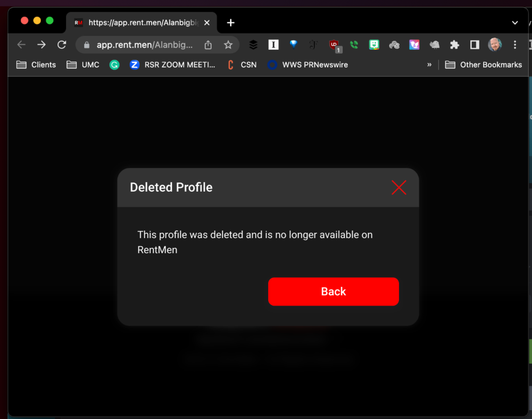Toggle the browser side panel
Screen dimensions: 532x419
(475, 45)
